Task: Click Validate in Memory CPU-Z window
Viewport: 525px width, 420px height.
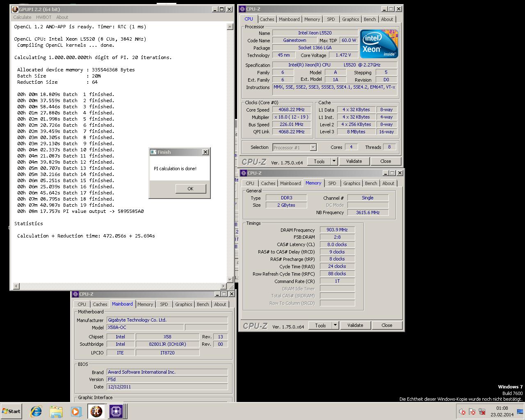Action: pos(355,325)
